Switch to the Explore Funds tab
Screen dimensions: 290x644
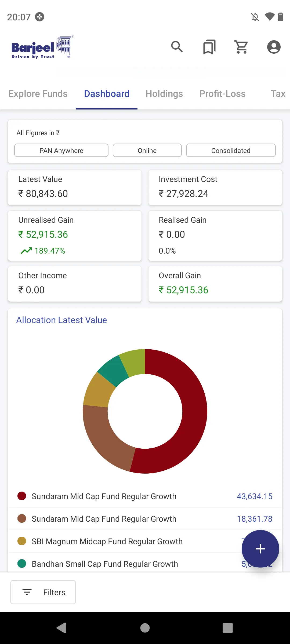(38, 94)
